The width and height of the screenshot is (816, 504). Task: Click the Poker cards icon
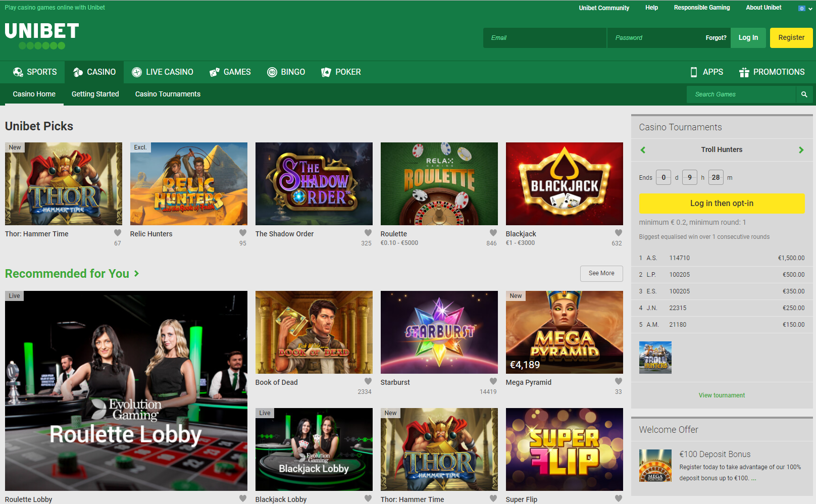click(x=326, y=72)
